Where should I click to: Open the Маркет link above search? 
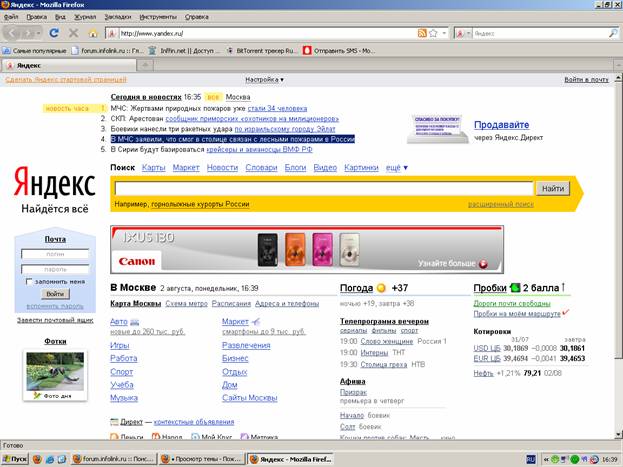[x=186, y=168]
